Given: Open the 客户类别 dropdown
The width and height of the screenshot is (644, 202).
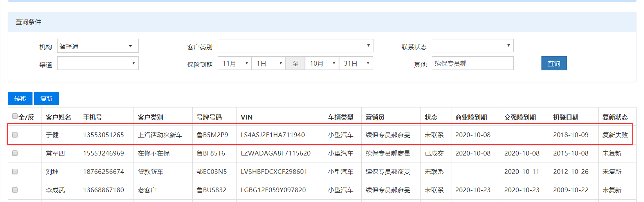Looking at the screenshot, I should point(296,46).
